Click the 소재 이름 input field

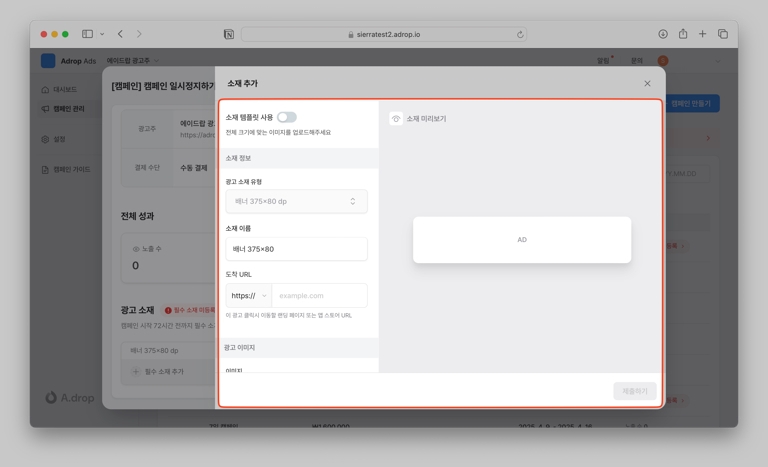tap(296, 249)
